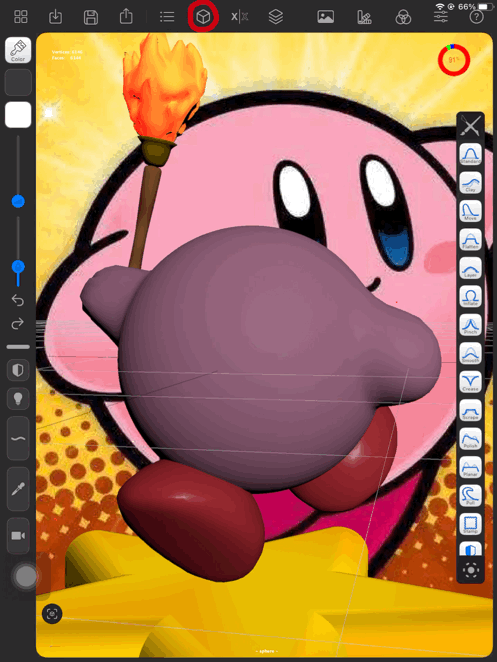Open the help question mark icon

(476, 17)
